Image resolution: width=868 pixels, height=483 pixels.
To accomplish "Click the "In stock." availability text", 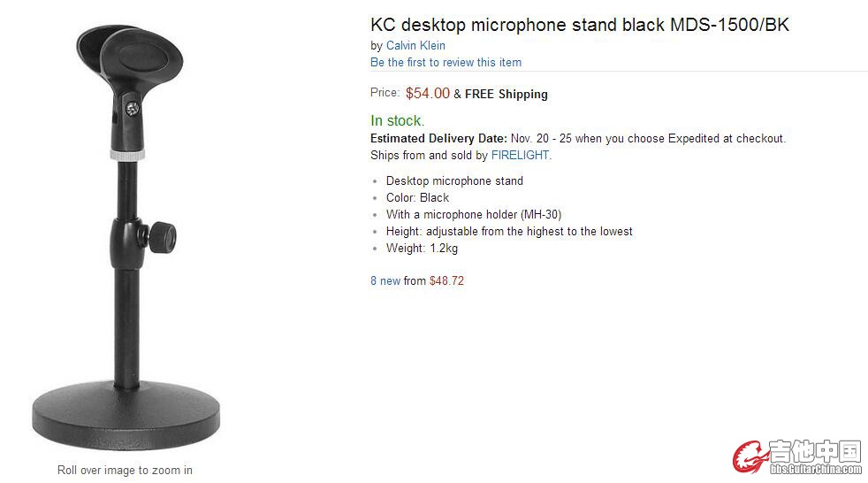I will pyautogui.click(x=398, y=120).
